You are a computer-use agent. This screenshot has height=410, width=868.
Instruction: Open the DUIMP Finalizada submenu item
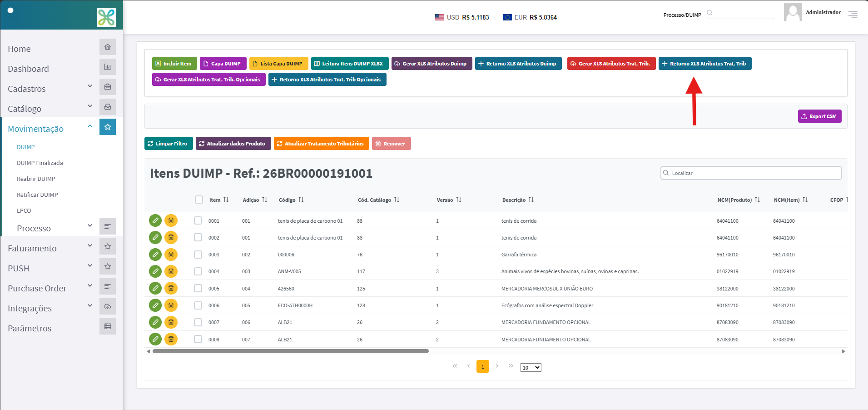[x=40, y=163]
